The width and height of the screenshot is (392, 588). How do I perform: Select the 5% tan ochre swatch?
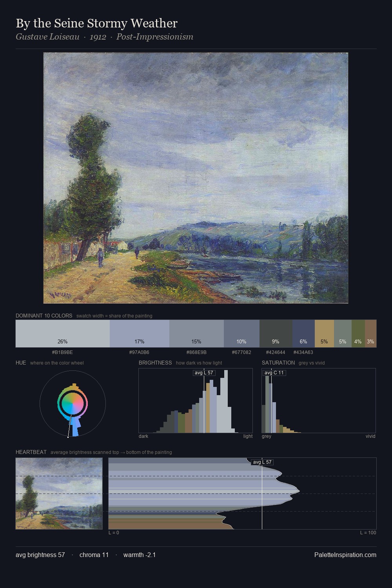click(324, 334)
